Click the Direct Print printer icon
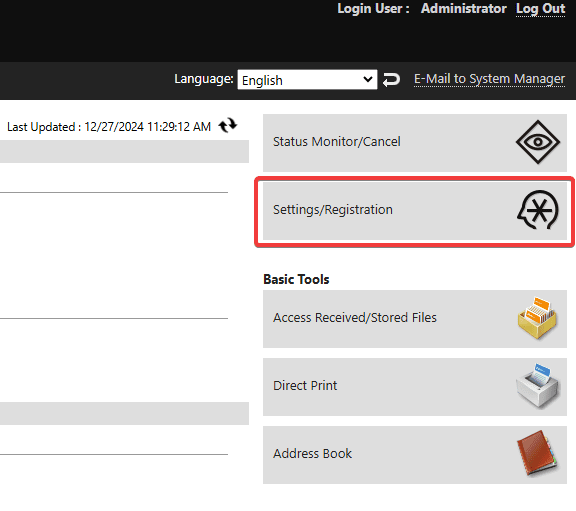 click(538, 386)
